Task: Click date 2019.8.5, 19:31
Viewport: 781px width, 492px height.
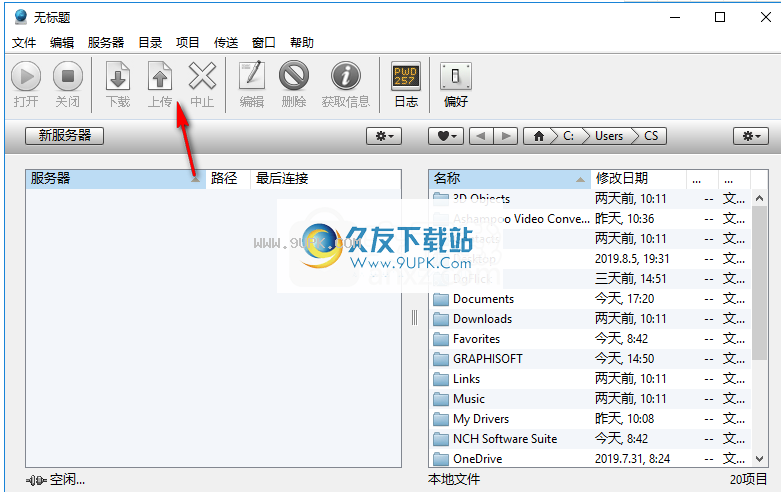Action: point(632,259)
